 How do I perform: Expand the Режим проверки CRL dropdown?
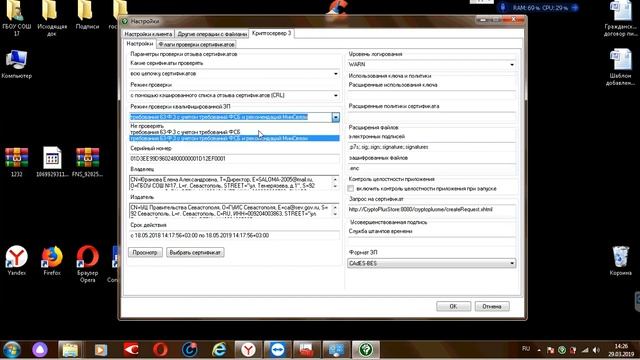coord(336,96)
